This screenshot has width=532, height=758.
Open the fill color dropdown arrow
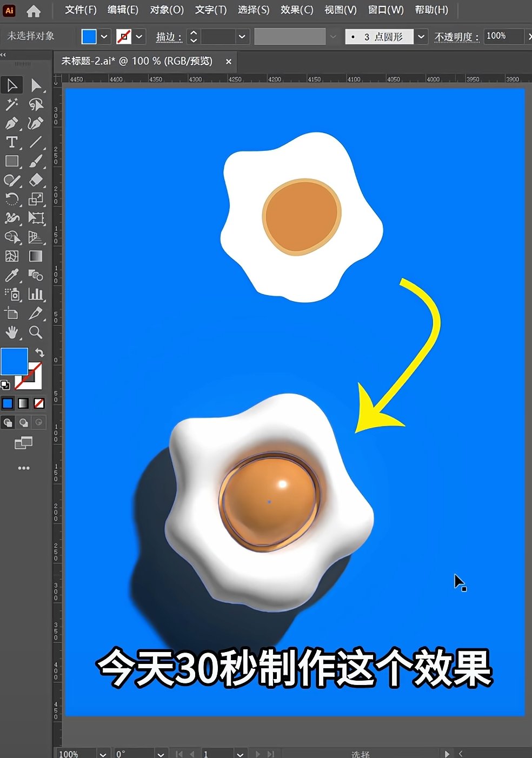[104, 37]
